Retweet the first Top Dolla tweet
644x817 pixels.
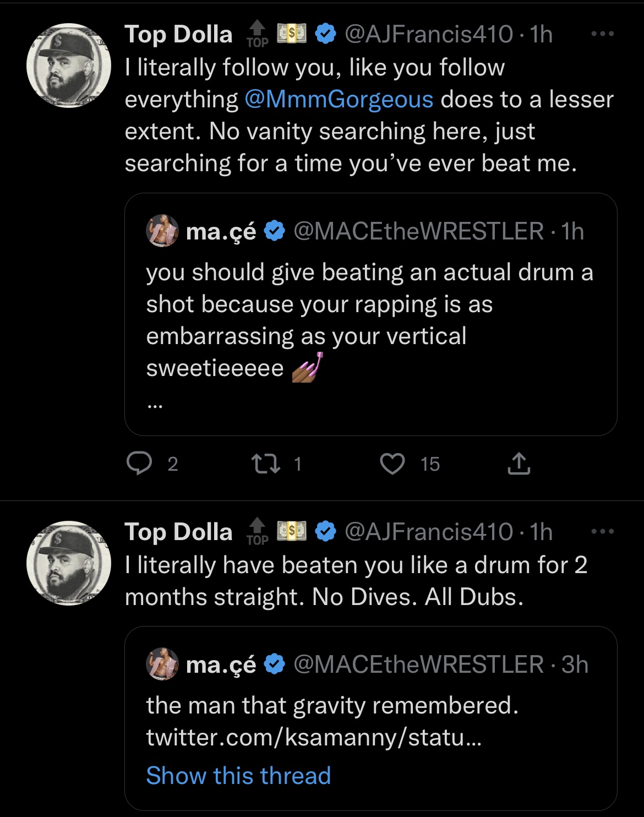click(x=266, y=464)
